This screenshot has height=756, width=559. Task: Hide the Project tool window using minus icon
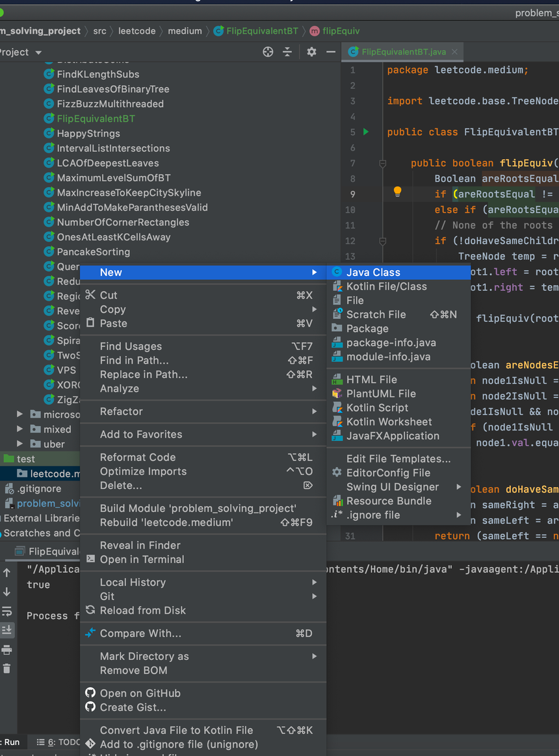[331, 52]
